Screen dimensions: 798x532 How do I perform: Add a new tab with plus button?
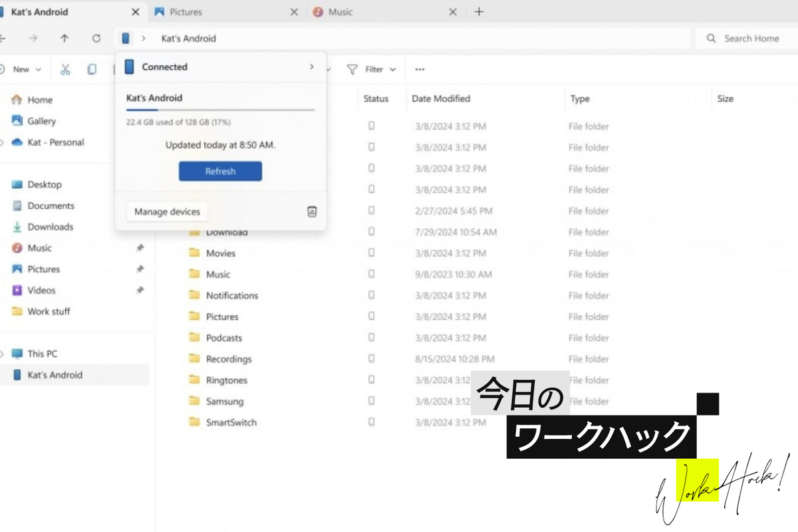(479, 12)
